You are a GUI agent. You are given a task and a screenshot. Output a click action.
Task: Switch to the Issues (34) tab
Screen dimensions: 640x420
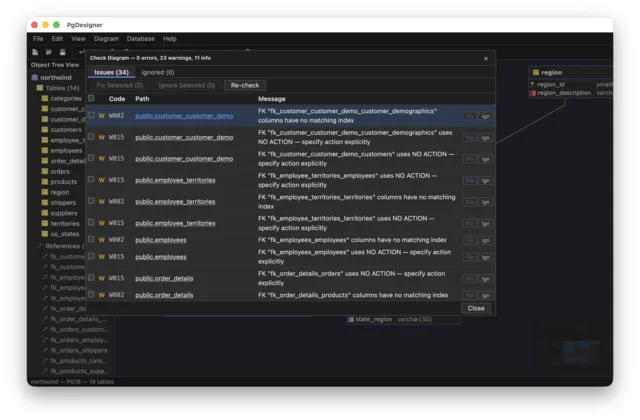tap(111, 72)
